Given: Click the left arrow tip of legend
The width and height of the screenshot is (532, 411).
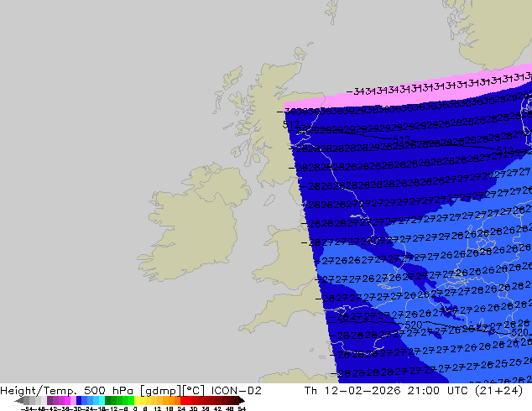Looking at the screenshot, I should [x=18, y=401].
